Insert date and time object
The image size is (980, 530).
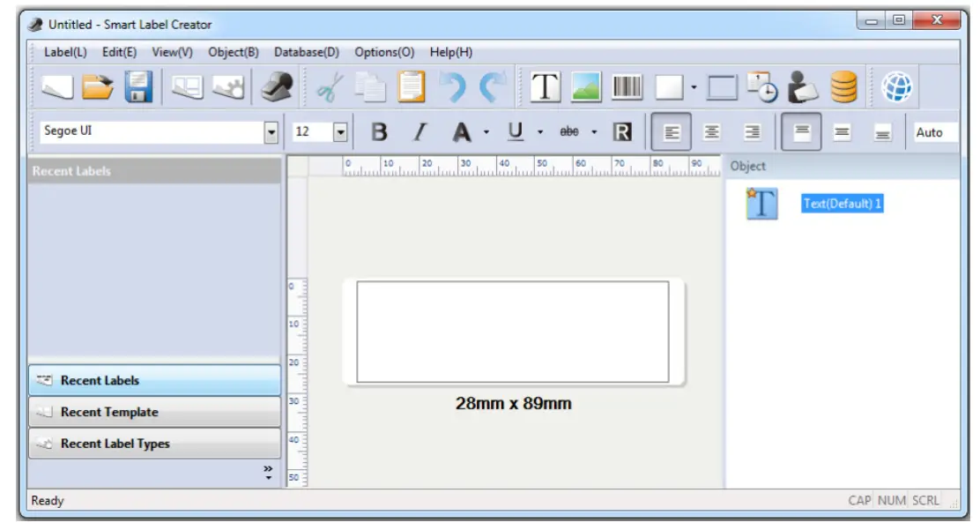(762, 87)
